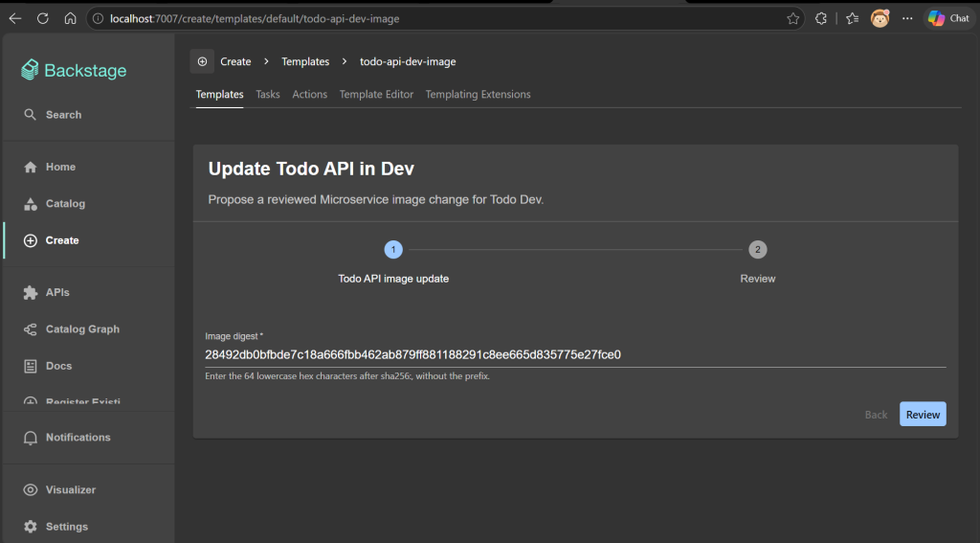Click the Catalog shapes icon

click(x=30, y=204)
